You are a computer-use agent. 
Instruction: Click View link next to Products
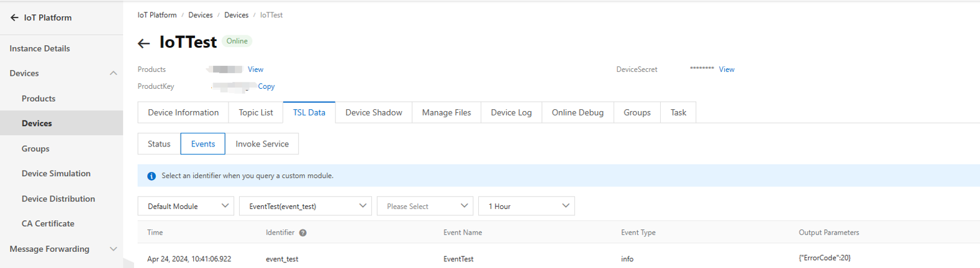click(x=255, y=69)
